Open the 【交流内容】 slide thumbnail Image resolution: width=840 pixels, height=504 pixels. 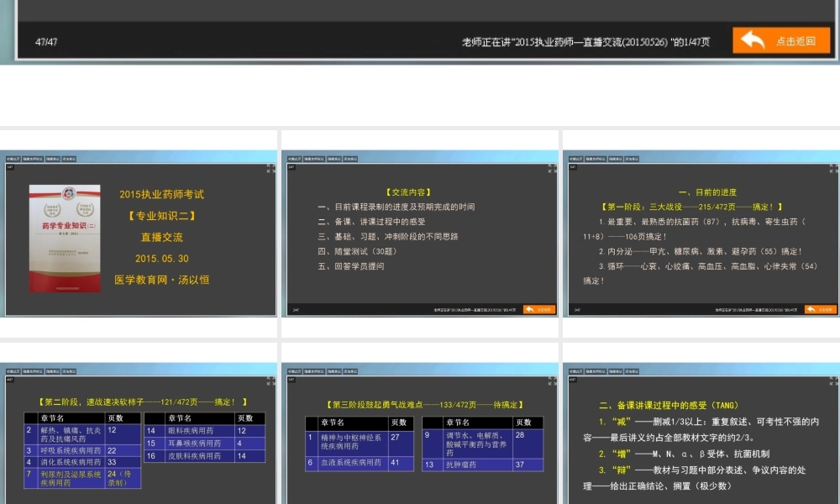click(420, 234)
